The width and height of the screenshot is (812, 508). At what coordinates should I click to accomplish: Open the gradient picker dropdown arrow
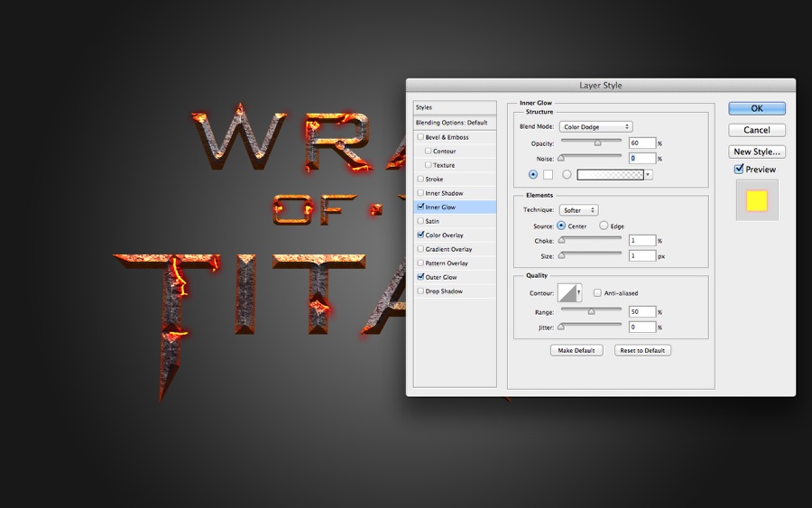(648, 174)
